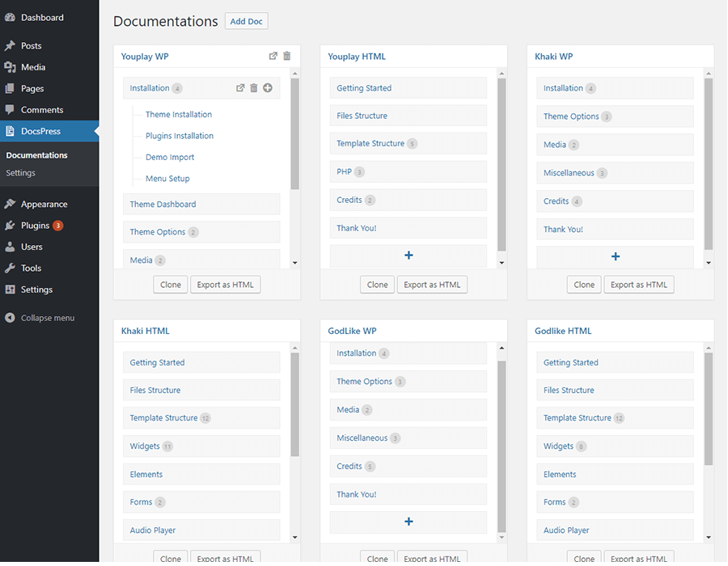Screen dimensions: 728x566
Task: Open Youplay HTML doc title
Action: tap(357, 57)
